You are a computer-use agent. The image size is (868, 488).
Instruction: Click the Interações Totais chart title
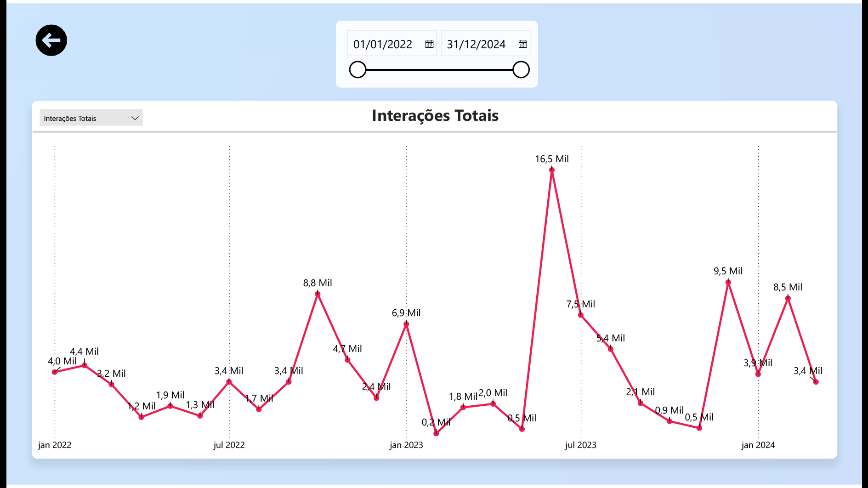click(x=435, y=115)
